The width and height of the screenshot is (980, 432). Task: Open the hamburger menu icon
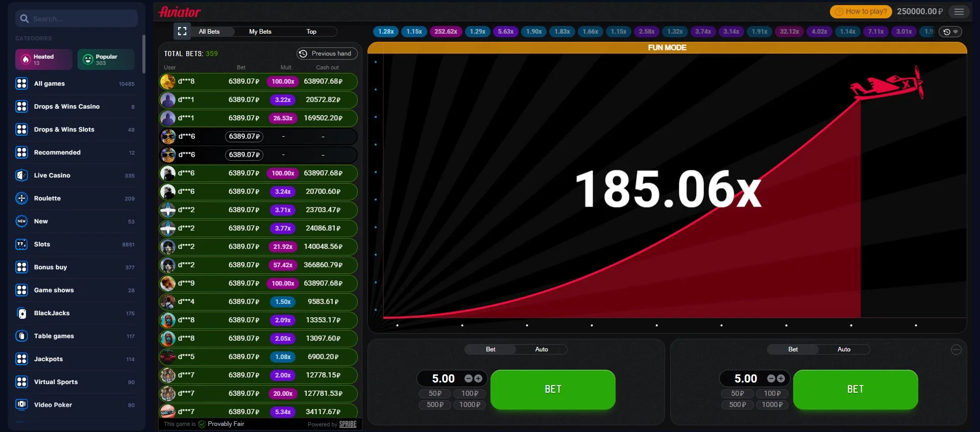click(959, 12)
